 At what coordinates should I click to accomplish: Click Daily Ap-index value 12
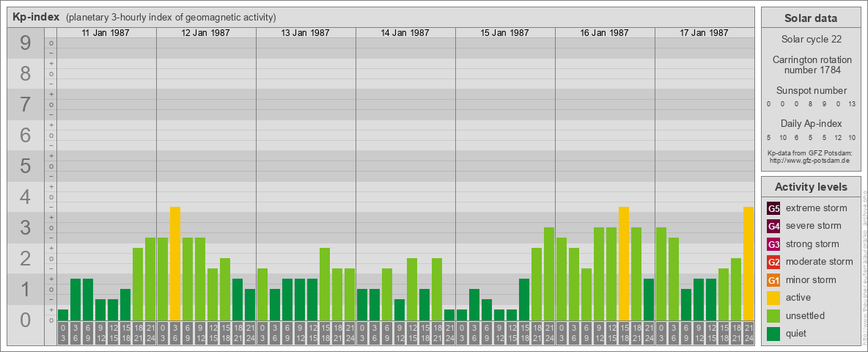coord(838,137)
